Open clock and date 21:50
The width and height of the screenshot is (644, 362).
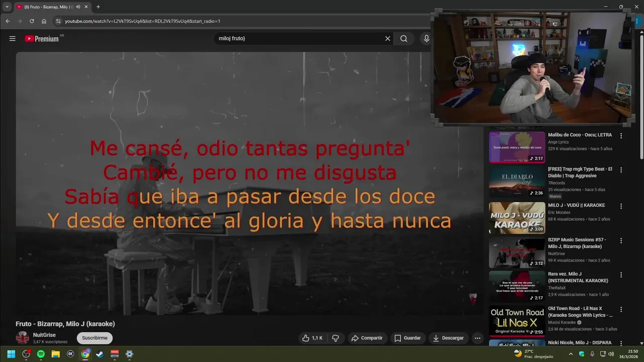629,354
